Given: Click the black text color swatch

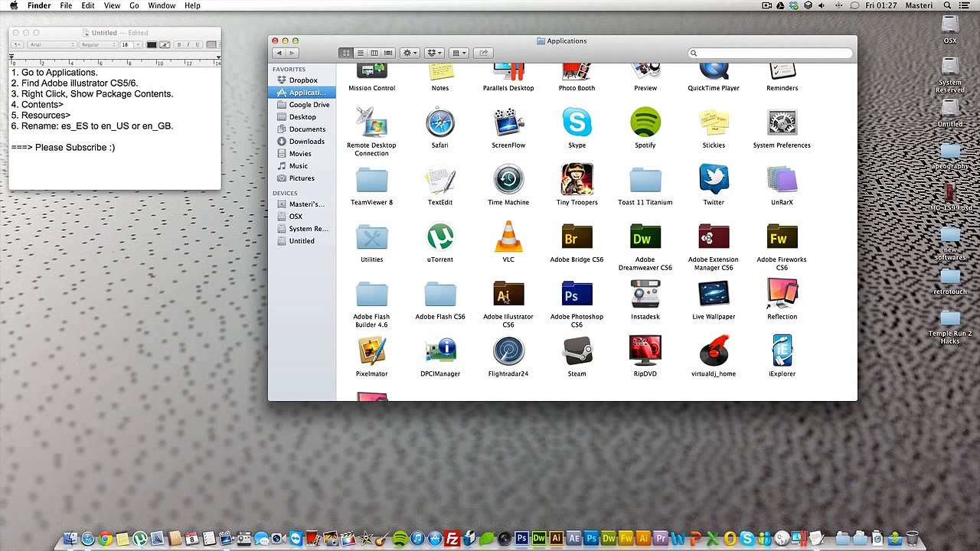Looking at the screenshot, I should click(152, 45).
